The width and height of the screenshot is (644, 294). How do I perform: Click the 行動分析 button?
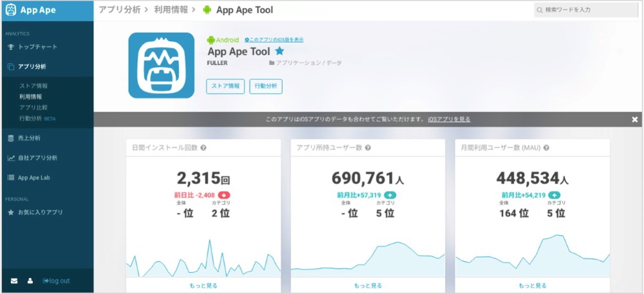tap(266, 86)
